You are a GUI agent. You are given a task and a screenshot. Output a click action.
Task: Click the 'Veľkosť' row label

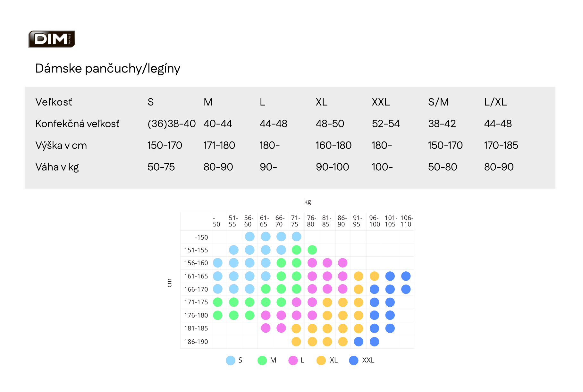click(x=54, y=102)
